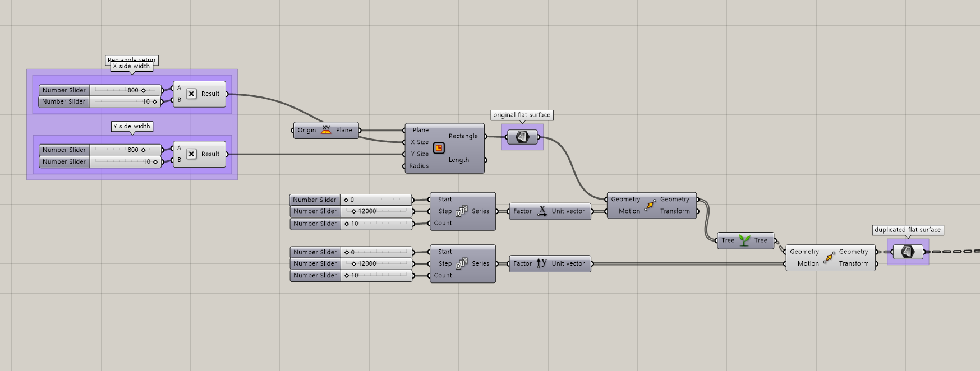Click Motion input of the Move wired to Unit Y

(808, 263)
